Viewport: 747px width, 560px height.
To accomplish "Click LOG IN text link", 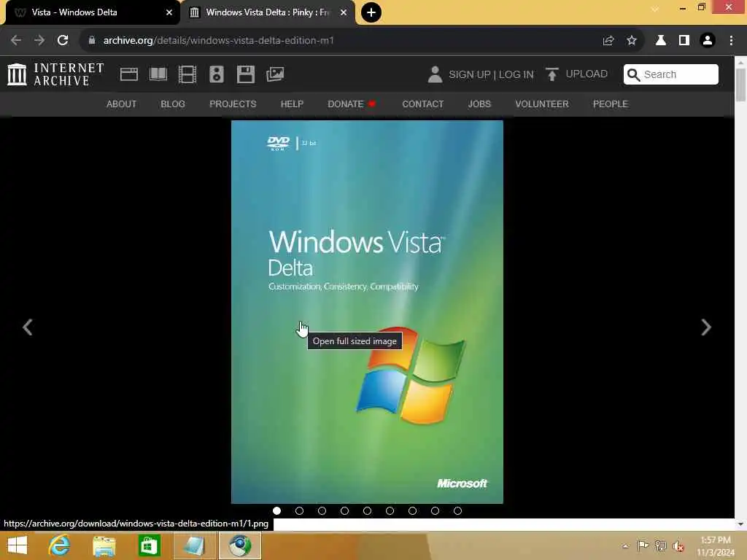I will pyautogui.click(x=516, y=75).
